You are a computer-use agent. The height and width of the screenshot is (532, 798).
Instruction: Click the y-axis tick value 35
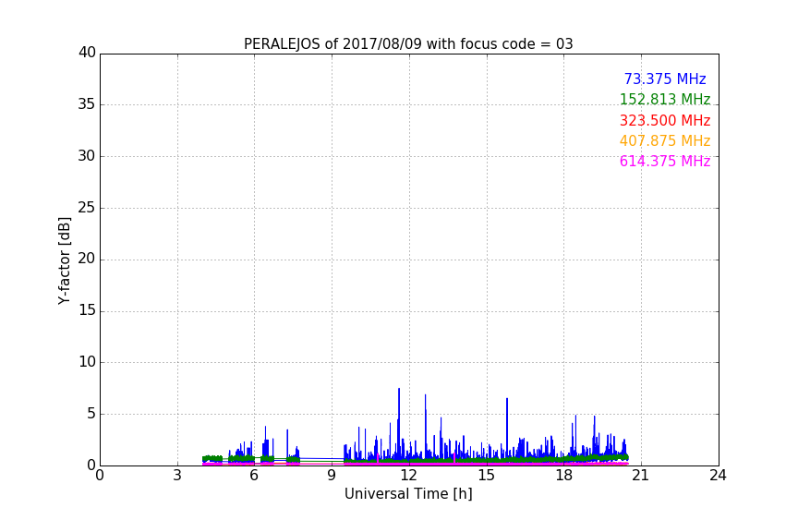tap(87, 104)
